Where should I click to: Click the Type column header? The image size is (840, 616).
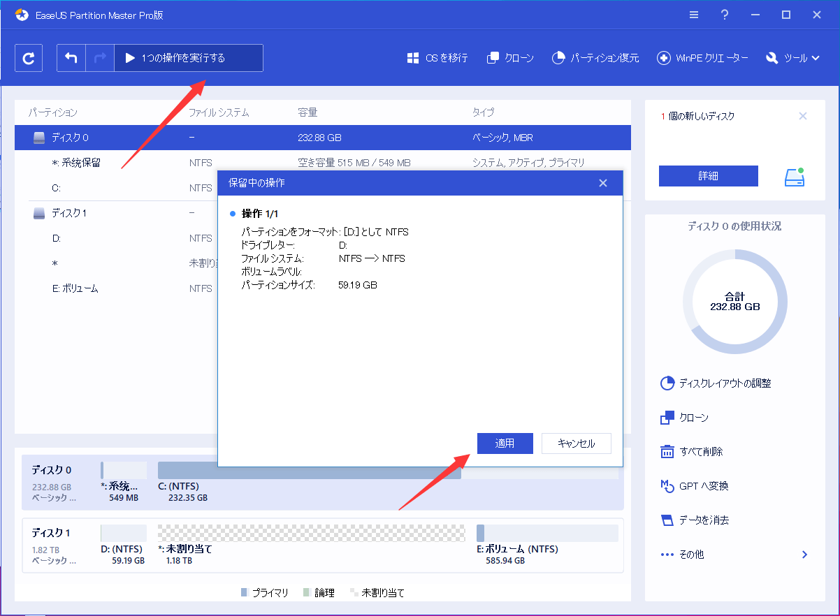pyautogui.click(x=483, y=112)
